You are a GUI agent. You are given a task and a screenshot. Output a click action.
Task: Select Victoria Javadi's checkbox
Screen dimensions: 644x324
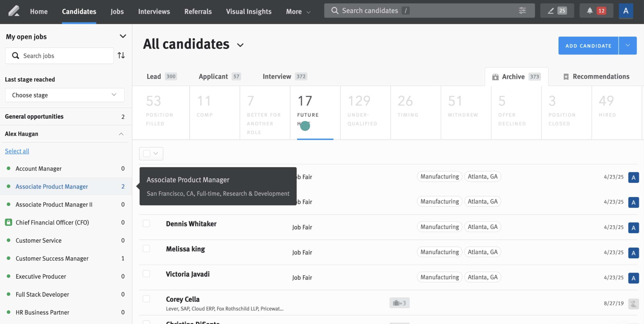tap(146, 274)
